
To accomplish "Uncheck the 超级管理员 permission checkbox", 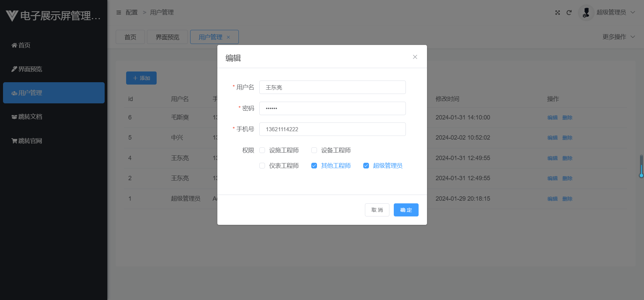I will [366, 166].
